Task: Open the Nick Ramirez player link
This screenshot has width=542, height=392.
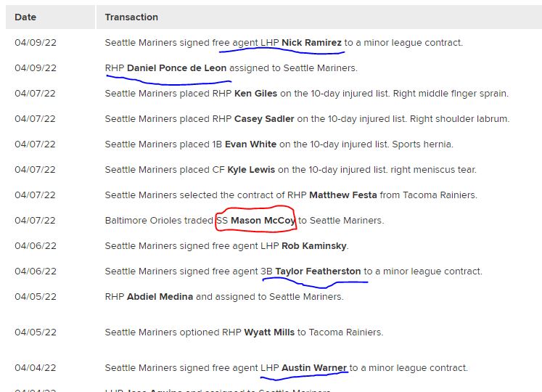Action: (311, 43)
